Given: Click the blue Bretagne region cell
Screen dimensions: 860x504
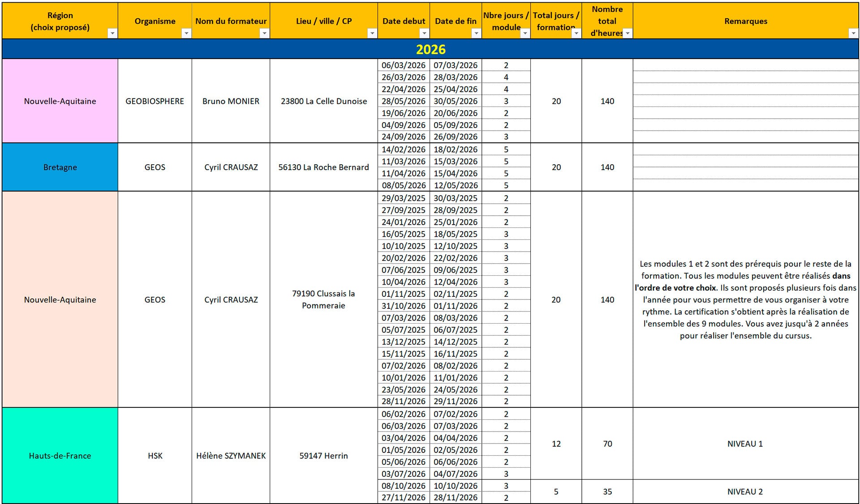Looking at the screenshot, I should tap(60, 167).
